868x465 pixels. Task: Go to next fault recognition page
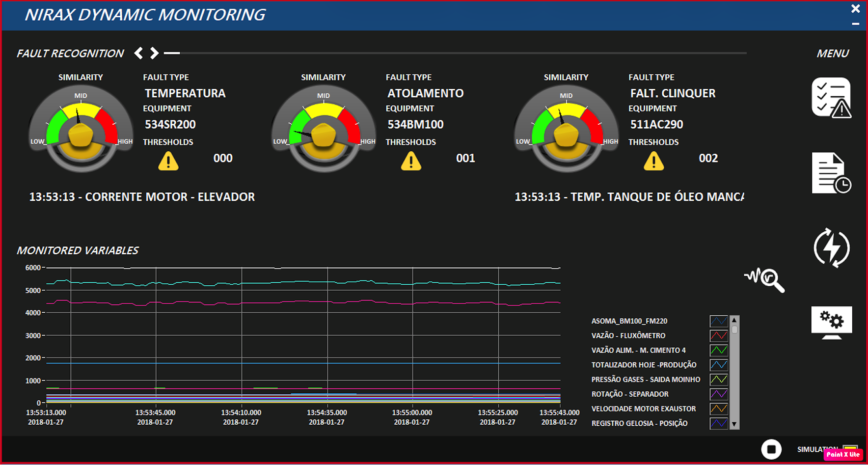pyautogui.click(x=154, y=53)
